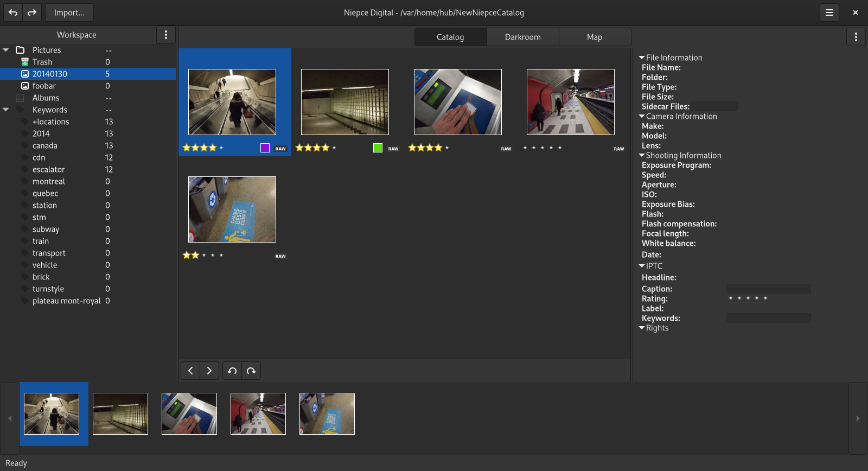The width and height of the screenshot is (868, 471).
Task: Collapse the Camera Information section
Action: [642, 116]
